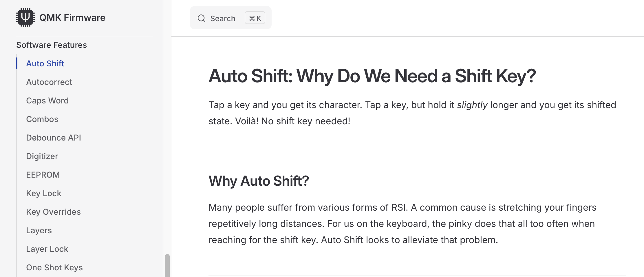Open the Autocorrect page
Screen dimensions: 644x277
[49, 82]
